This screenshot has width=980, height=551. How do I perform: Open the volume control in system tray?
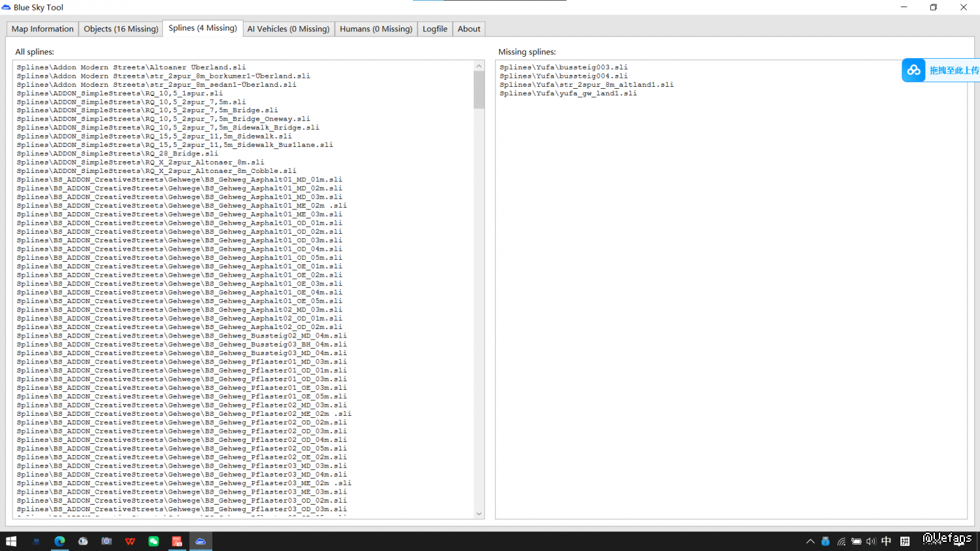(x=871, y=541)
